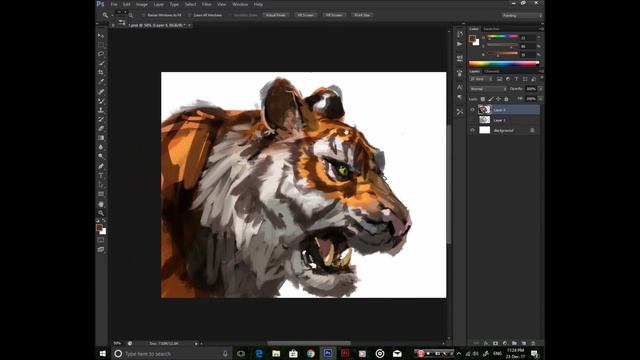Screen dimensions: 640x360
Task: Open the Character panel icon
Action: pyautogui.click(x=460, y=87)
